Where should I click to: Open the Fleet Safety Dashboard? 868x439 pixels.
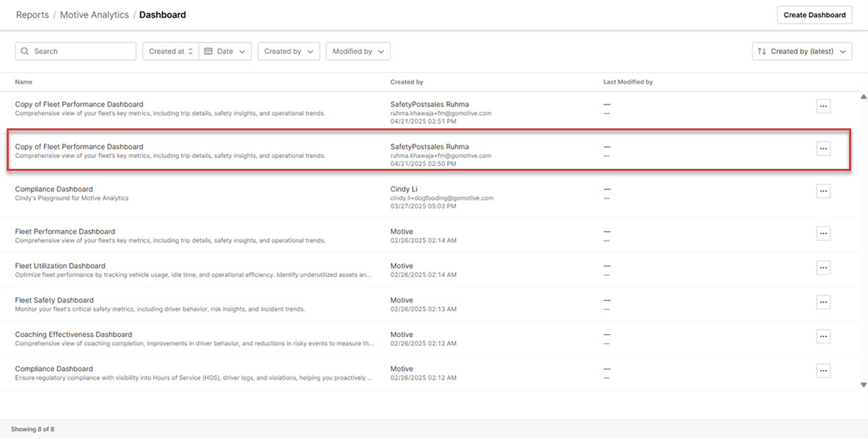(54, 300)
